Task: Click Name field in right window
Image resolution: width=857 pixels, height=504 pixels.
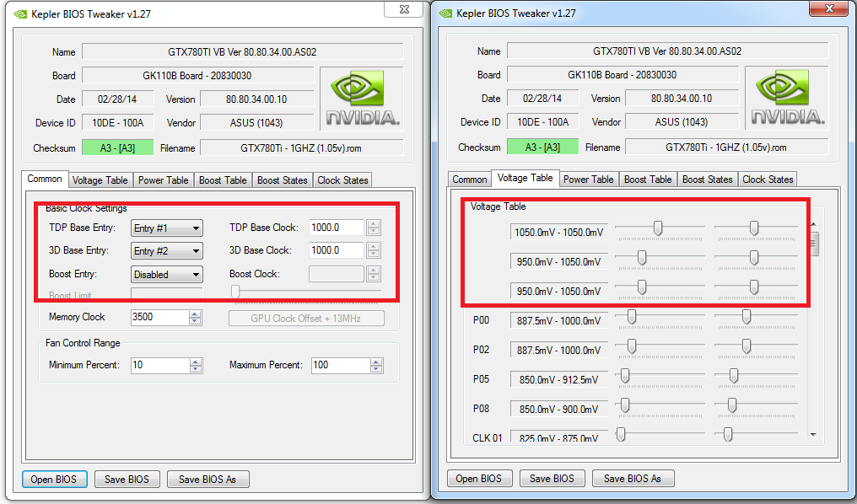Action: (x=667, y=51)
